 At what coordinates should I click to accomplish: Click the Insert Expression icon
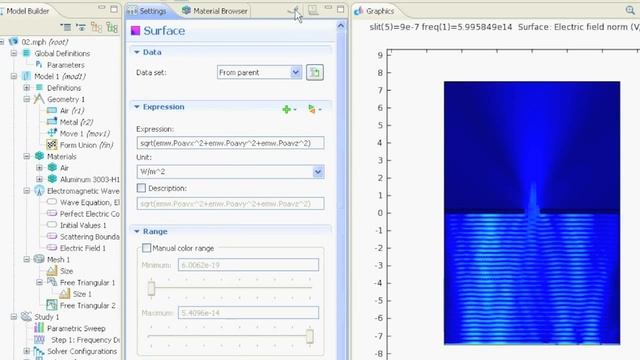(x=312, y=109)
